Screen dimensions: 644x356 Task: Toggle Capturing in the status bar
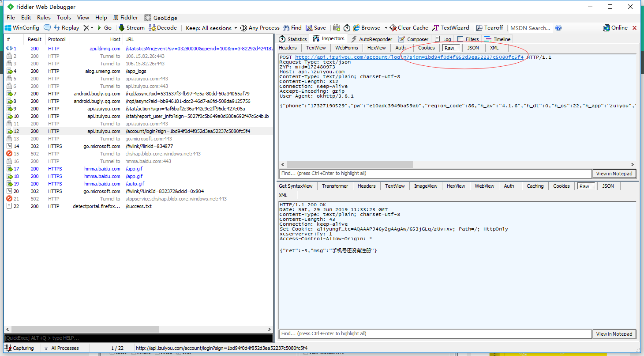coord(19,348)
